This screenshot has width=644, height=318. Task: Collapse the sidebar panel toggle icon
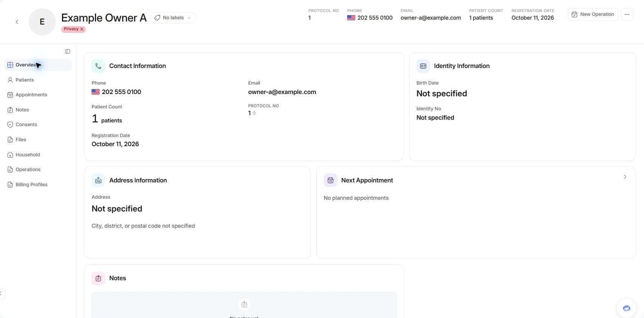[68, 51]
